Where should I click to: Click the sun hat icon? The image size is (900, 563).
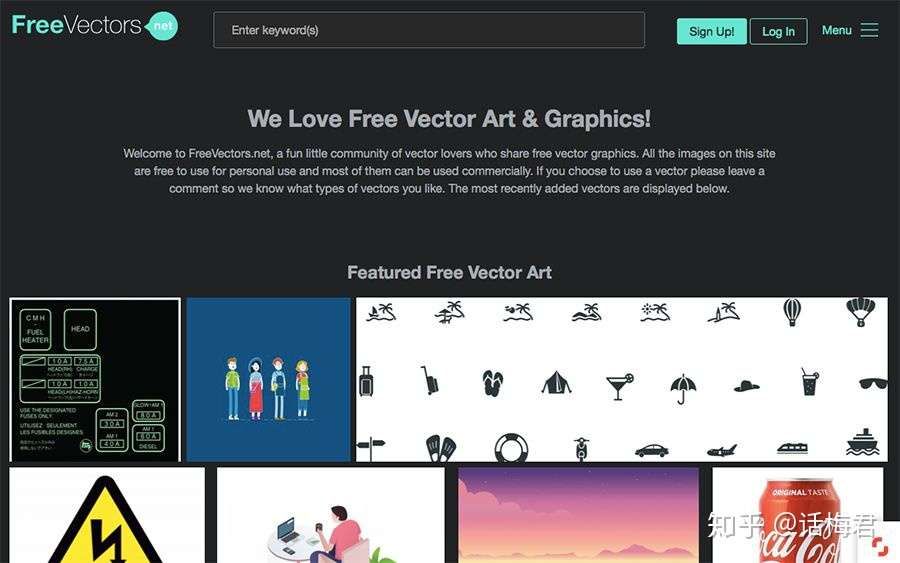click(x=746, y=386)
